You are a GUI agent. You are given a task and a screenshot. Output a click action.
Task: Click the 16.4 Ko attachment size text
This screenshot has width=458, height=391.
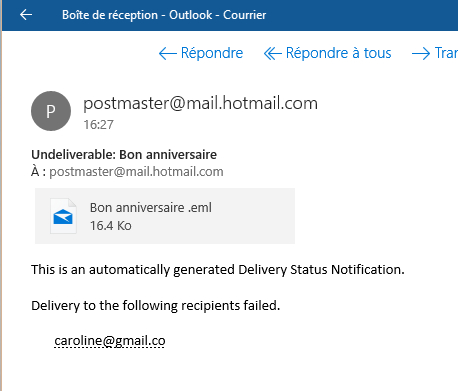coord(111,226)
